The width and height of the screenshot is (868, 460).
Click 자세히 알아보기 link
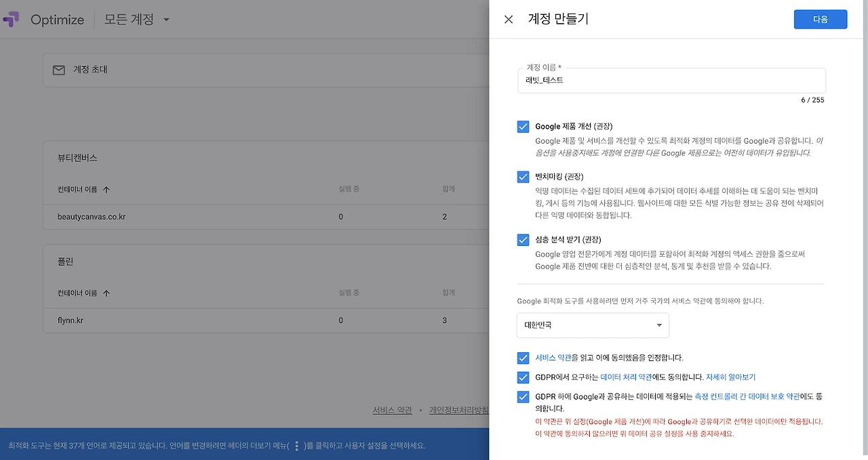click(730, 377)
